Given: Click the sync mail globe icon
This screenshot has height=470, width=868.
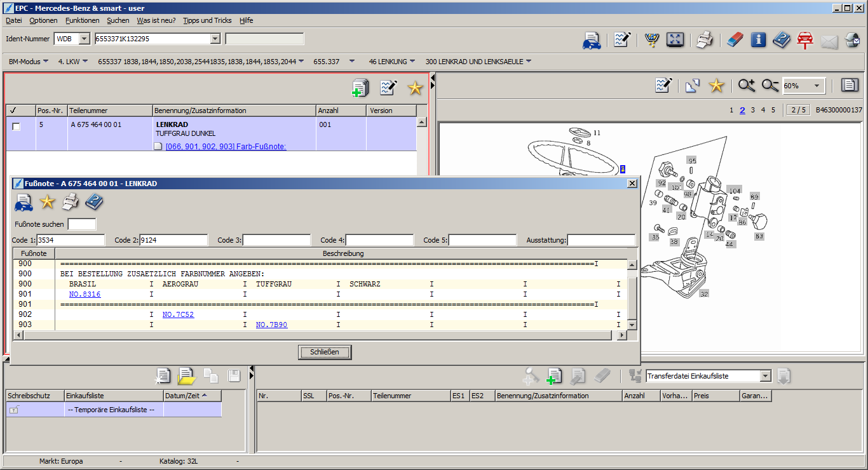Looking at the screenshot, I should pyautogui.click(x=852, y=40).
